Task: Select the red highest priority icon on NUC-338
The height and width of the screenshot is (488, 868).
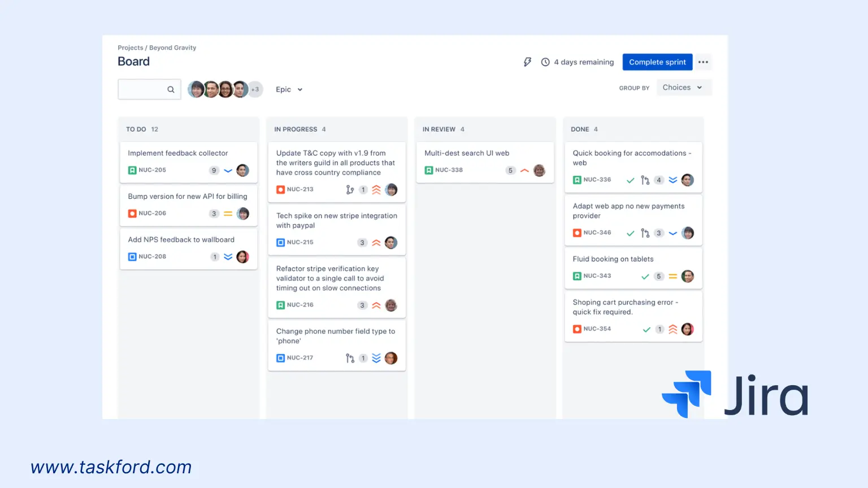Action: (524, 170)
